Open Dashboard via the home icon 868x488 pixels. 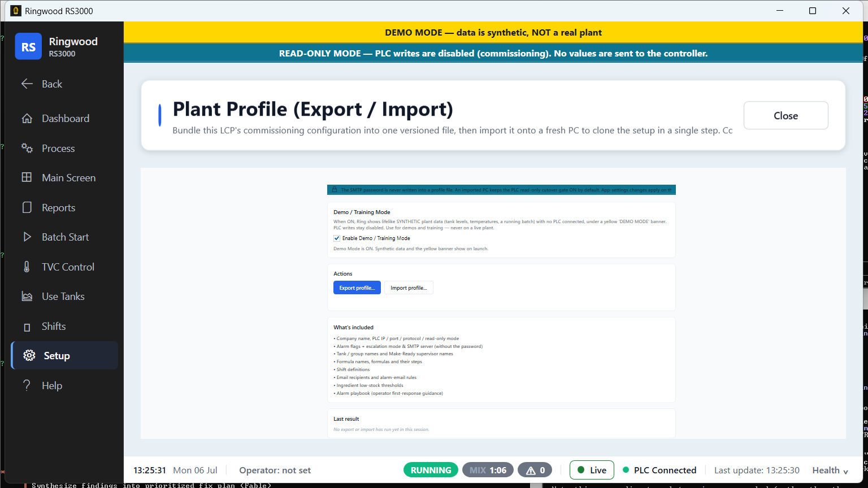click(27, 119)
